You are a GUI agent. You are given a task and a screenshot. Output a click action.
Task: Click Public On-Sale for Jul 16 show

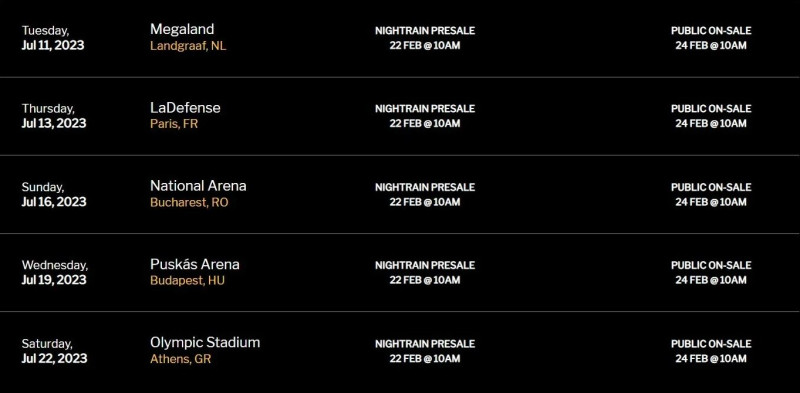pyautogui.click(x=711, y=194)
